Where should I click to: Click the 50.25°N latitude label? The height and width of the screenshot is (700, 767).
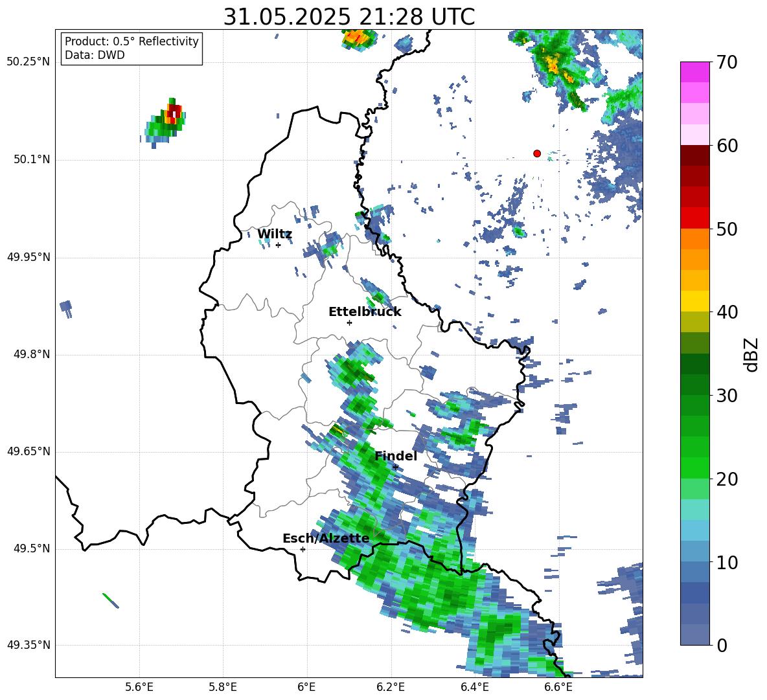pos(29,62)
